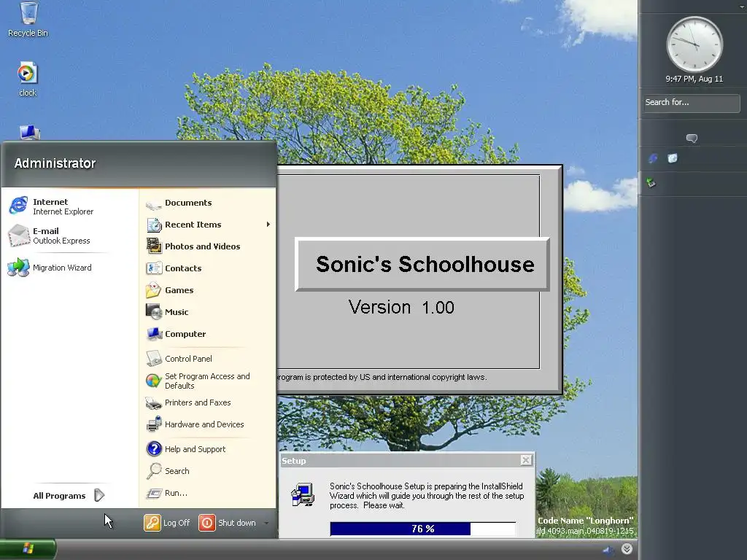Expand All Programs list

69,496
